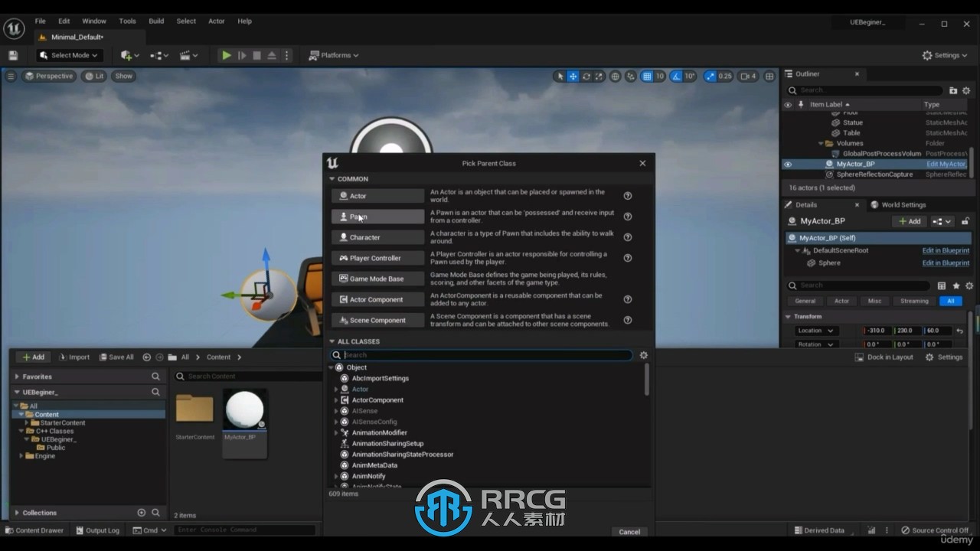
Task: Activate the Rotate gizmo tool
Action: [x=586, y=76]
